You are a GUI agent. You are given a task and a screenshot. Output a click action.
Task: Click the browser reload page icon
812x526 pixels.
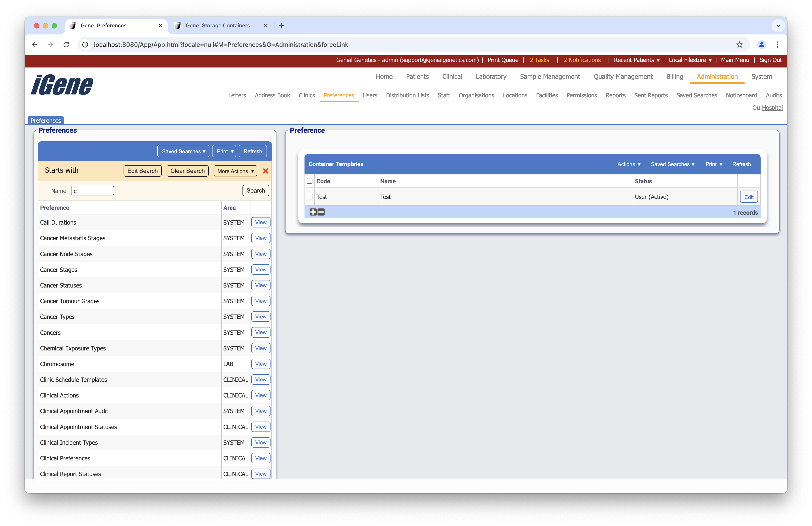(66, 45)
